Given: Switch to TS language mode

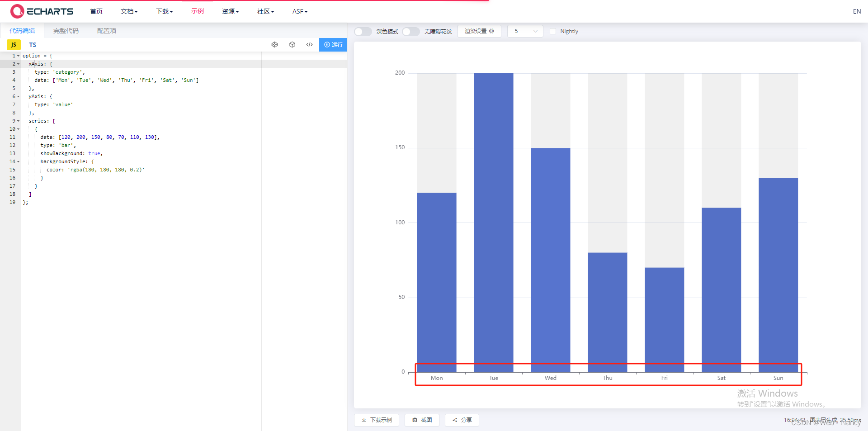Looking at the screenshot, I should click(x=32, y=45).
